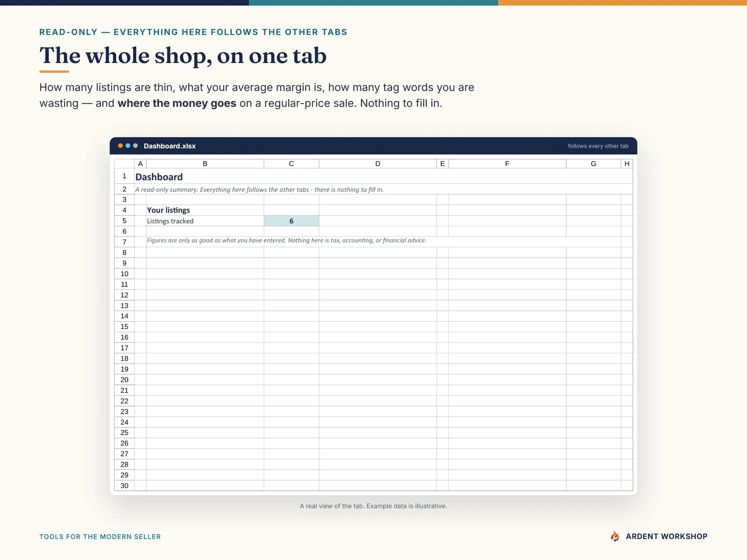Click the blue window dot in title bar
747x560 pixels.
(x=128, y=146)
